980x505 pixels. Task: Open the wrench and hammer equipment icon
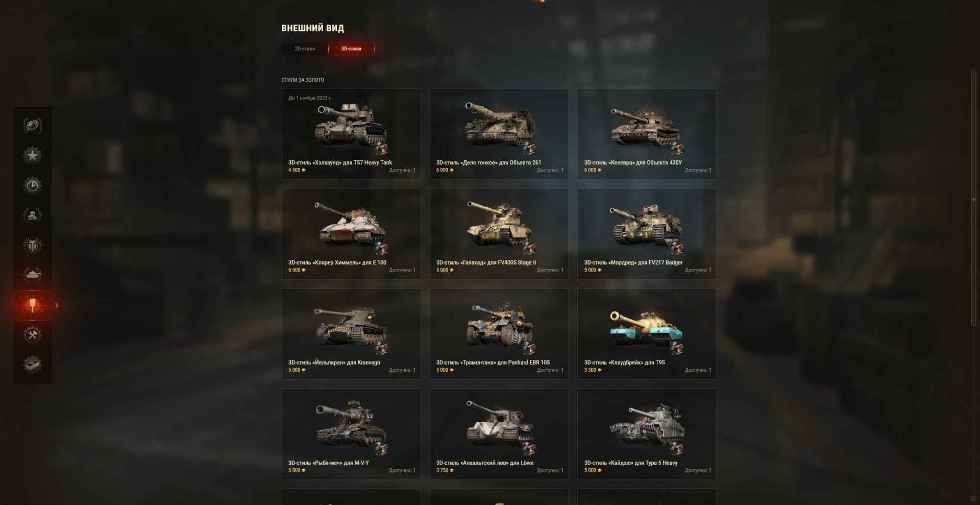33,335
